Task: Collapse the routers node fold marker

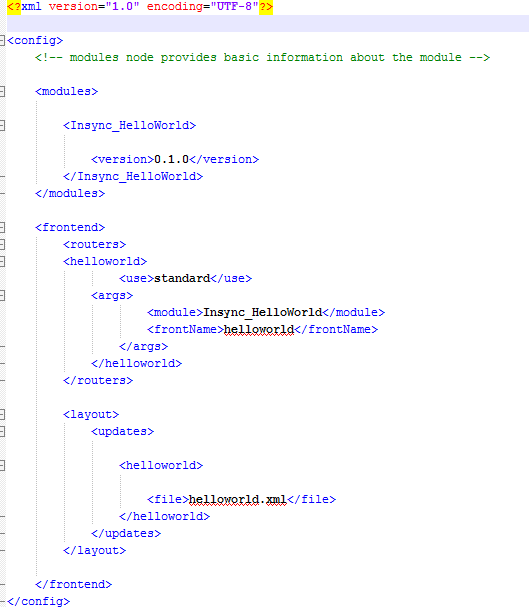Action: coord(2,244)
